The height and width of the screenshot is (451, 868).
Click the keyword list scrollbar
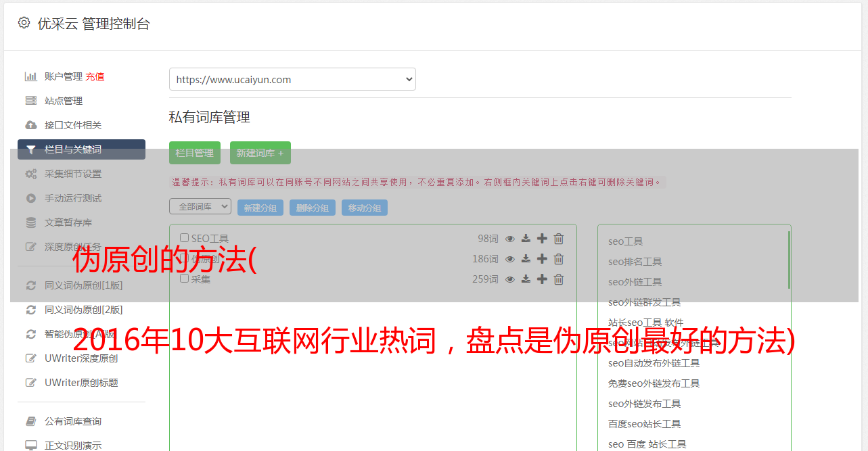pos(789,260)
